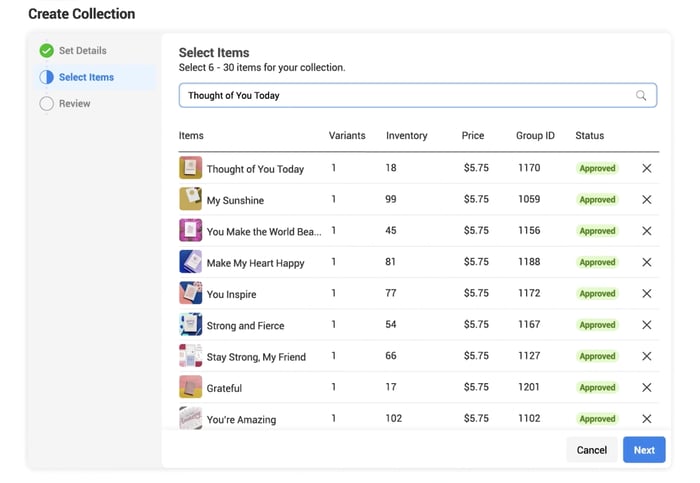700x483 pixels.
Task: Click My Sunshine product thumbnail
Action: (190, 200)
